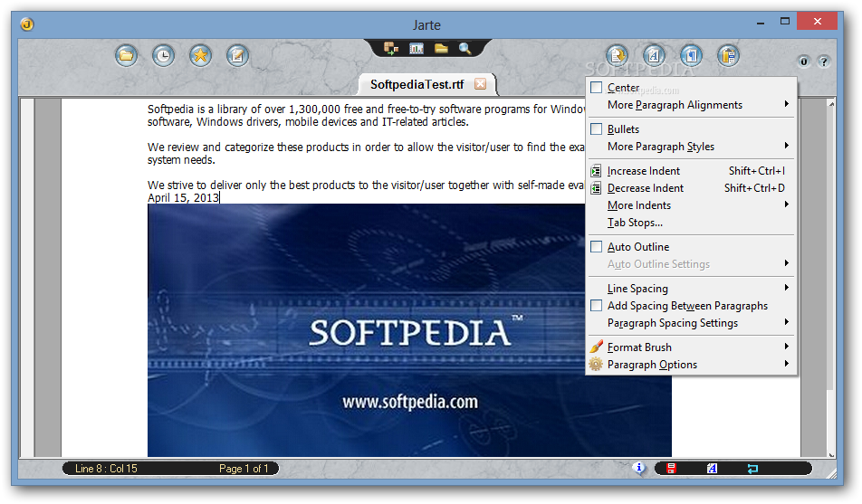This screenshot has height=504, width=862.
Task: Enable the Auto Outline checkbox
Action: (x=596, y=247)
